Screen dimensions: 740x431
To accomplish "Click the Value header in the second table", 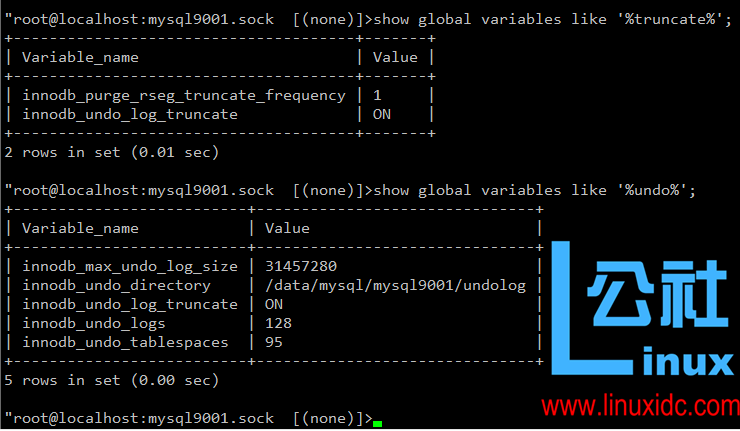I will click(x=287, y=228).
